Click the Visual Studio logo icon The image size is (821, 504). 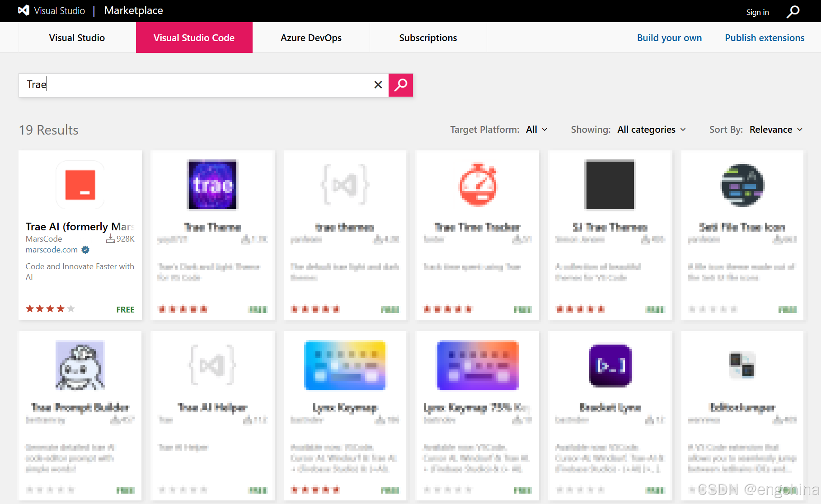click(x=24, y=10)
